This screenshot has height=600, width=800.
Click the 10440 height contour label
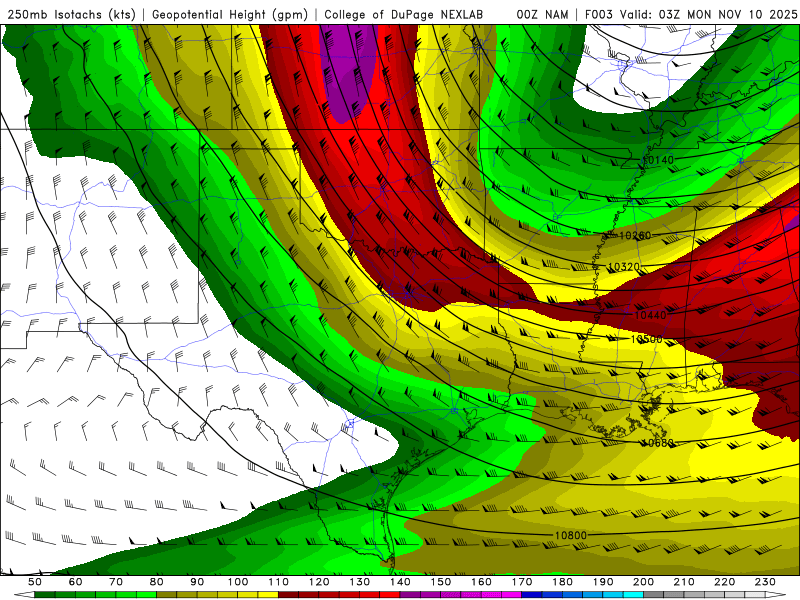tap(651, 315)
